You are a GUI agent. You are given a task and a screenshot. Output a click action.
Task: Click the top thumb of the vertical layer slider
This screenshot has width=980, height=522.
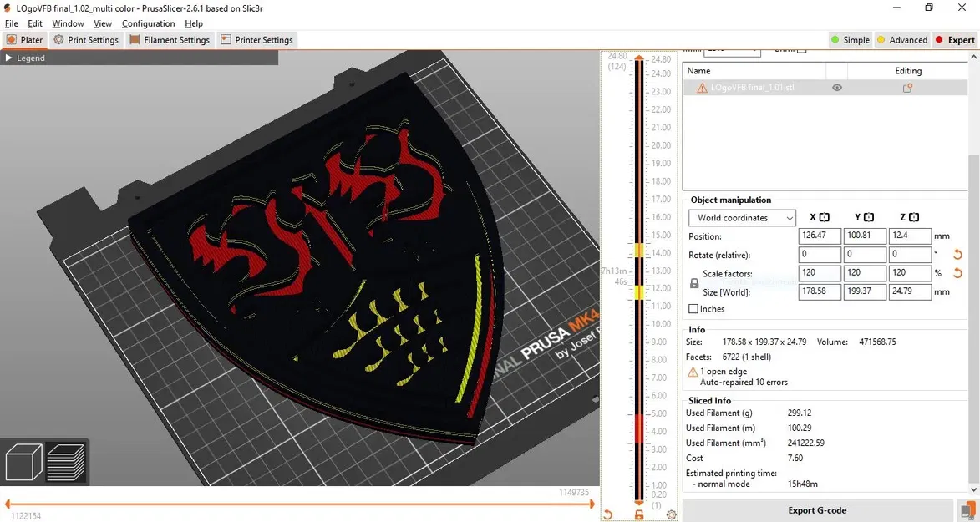point(639,58)
